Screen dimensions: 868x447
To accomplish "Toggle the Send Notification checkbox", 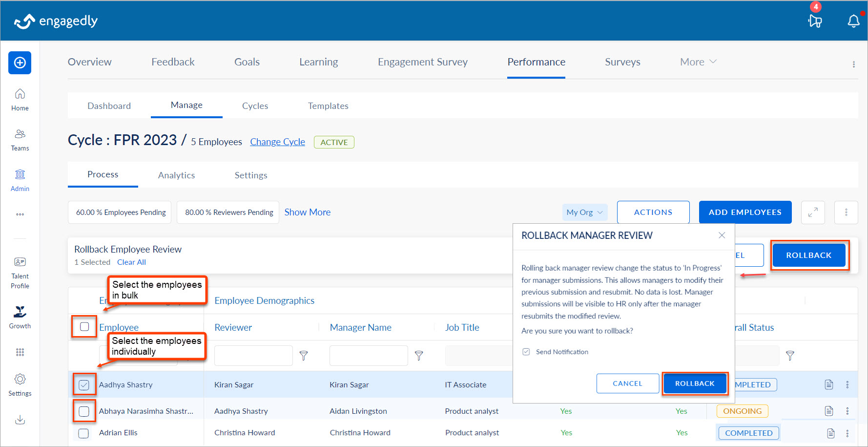I will pos(526,352).
